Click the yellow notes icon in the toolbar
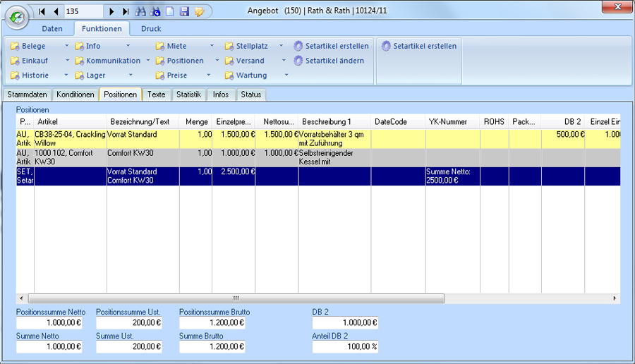The height and width of the screenshot is (364, 635). click(199, 12)
